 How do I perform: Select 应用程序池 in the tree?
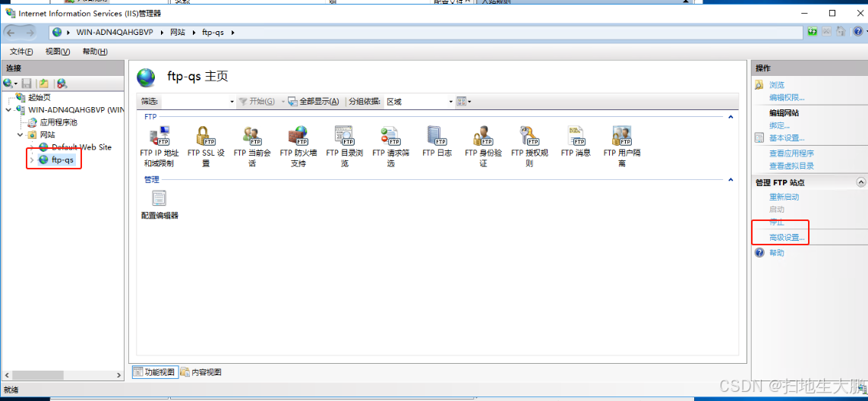[x=58, y=122]
